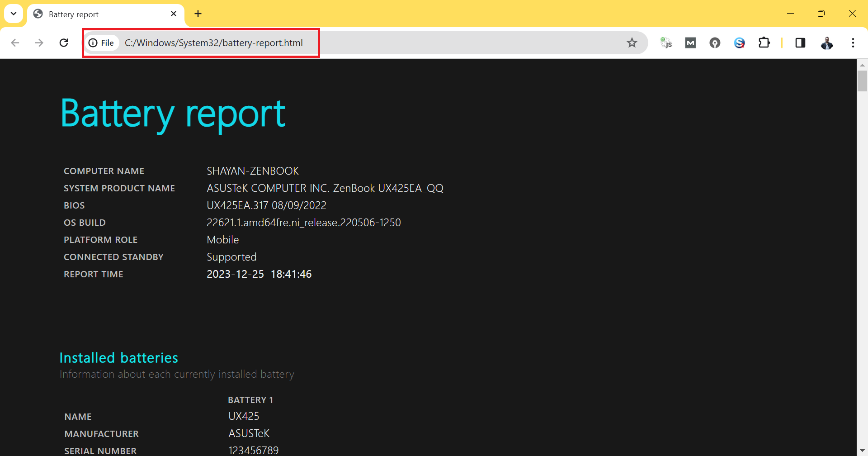Open a new tab with plus button
The height and width of the screenshot is (456, 868).
(198, 14)
